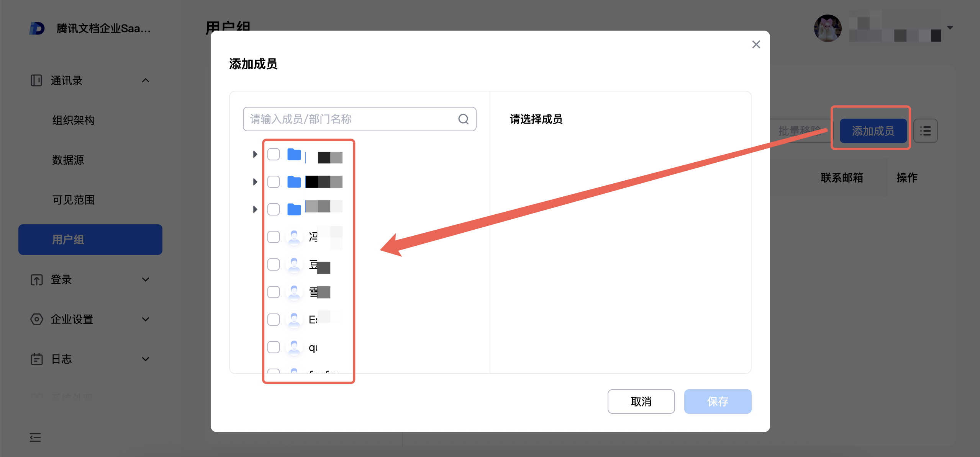Click the search magnifier icon in member field
The image size is (980, 457).
click(463, 119)
